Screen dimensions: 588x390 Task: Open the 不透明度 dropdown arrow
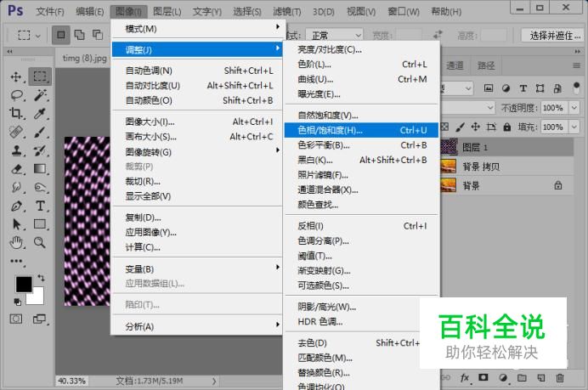pos(574,108)
